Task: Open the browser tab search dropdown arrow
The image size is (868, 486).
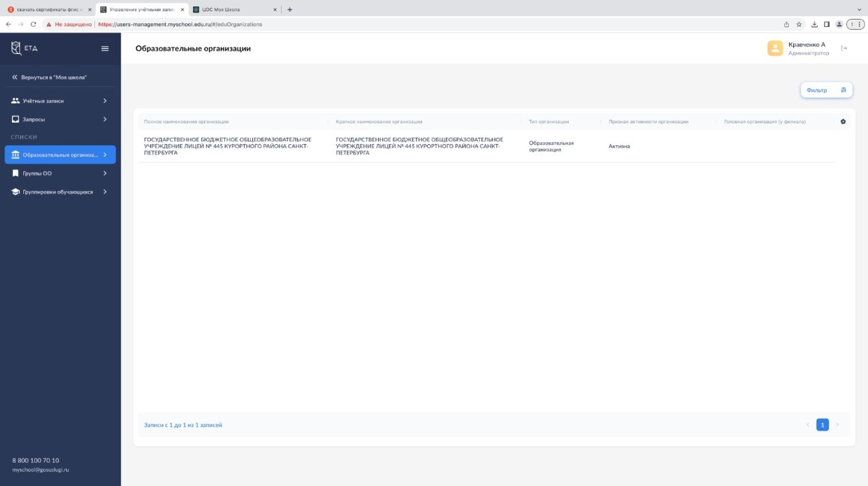Action: point(859,9)
